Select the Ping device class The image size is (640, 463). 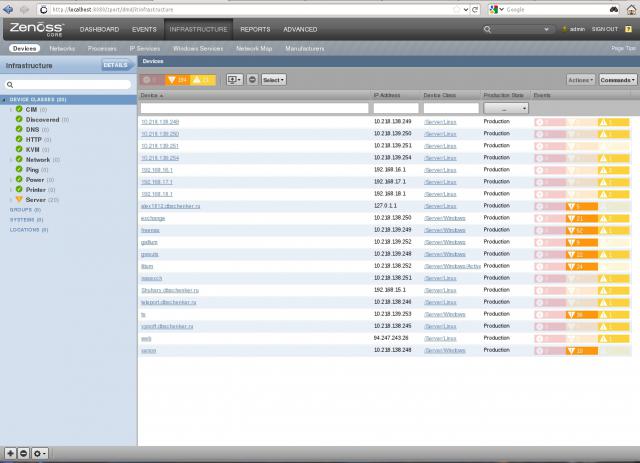(x=32, y=170)
